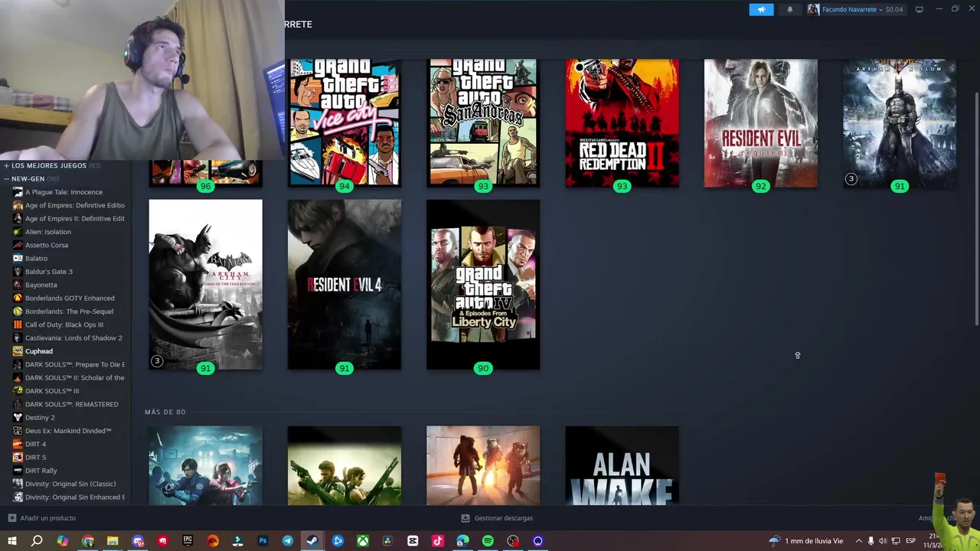
Task: Collapse the MÁS DE 80 section header
Action: coord(165,412)
